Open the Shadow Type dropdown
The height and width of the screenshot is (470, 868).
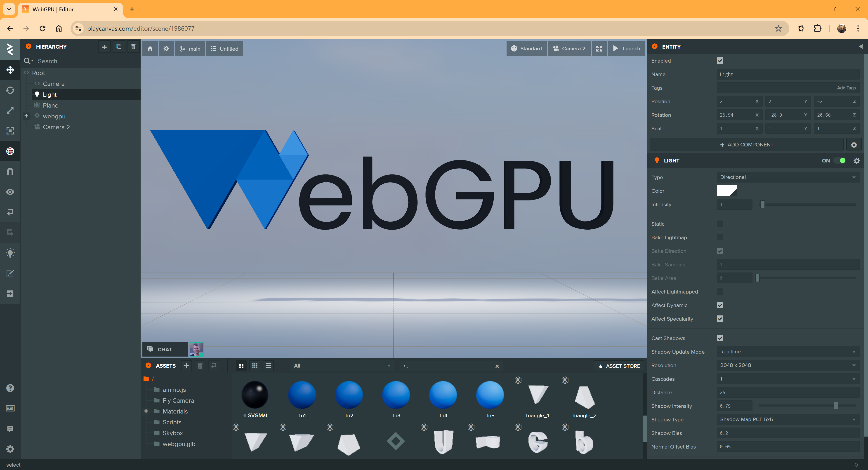click(x=788, y=419)
